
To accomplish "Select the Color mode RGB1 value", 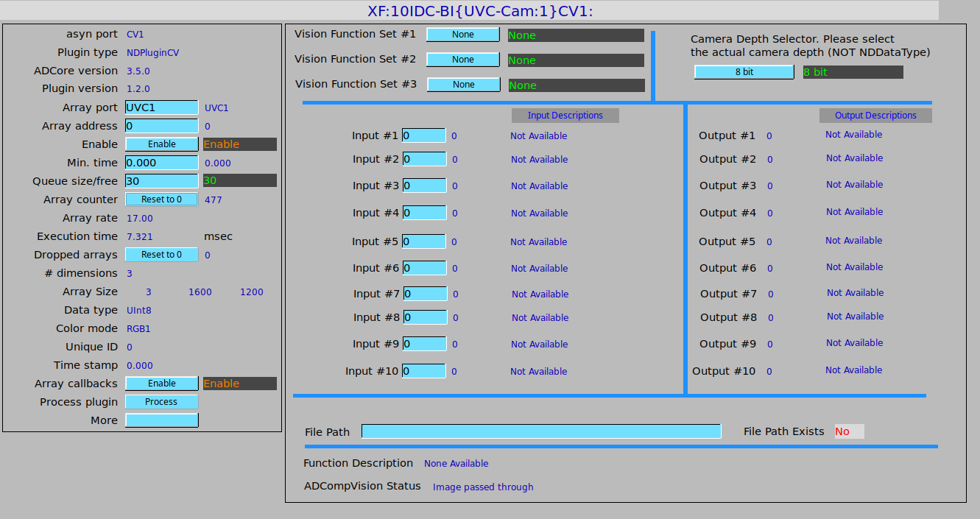I will click(138, 328).
